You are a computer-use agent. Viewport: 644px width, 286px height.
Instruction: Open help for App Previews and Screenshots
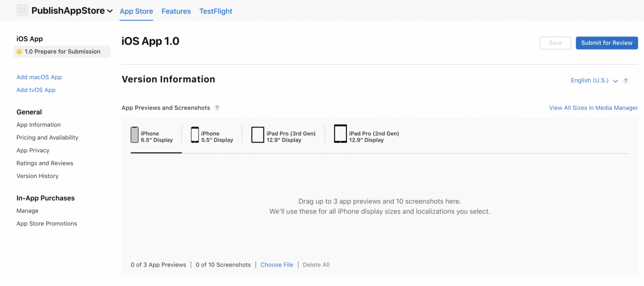coord(217,108)
